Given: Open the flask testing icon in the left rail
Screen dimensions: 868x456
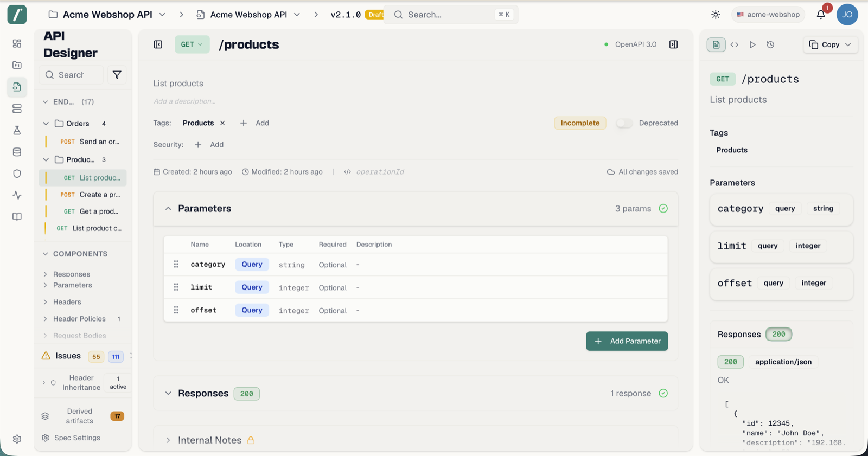Looking at the screenshot, I should click(x=17, y=130).
